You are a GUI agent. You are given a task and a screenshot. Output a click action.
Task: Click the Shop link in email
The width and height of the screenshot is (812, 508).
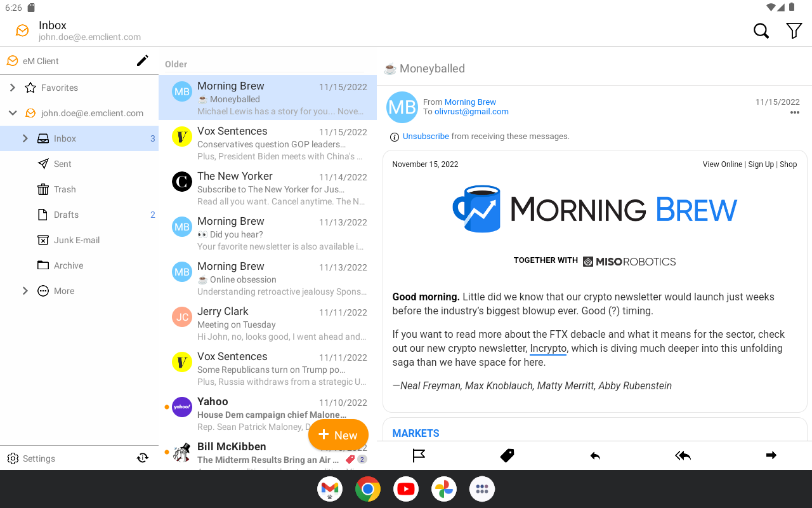[x=789, y=164]
